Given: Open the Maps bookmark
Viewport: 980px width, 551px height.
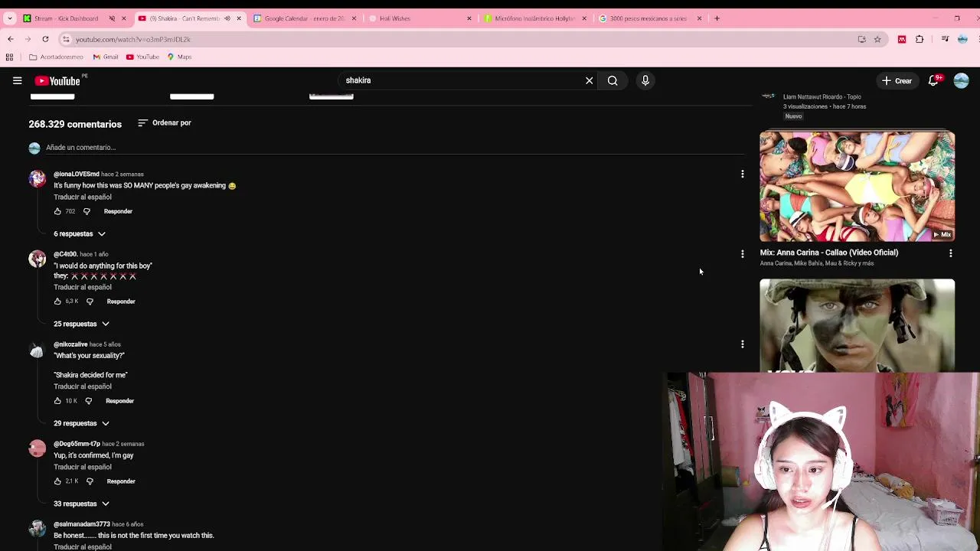Looking at the screenshot, I should 179,57.
